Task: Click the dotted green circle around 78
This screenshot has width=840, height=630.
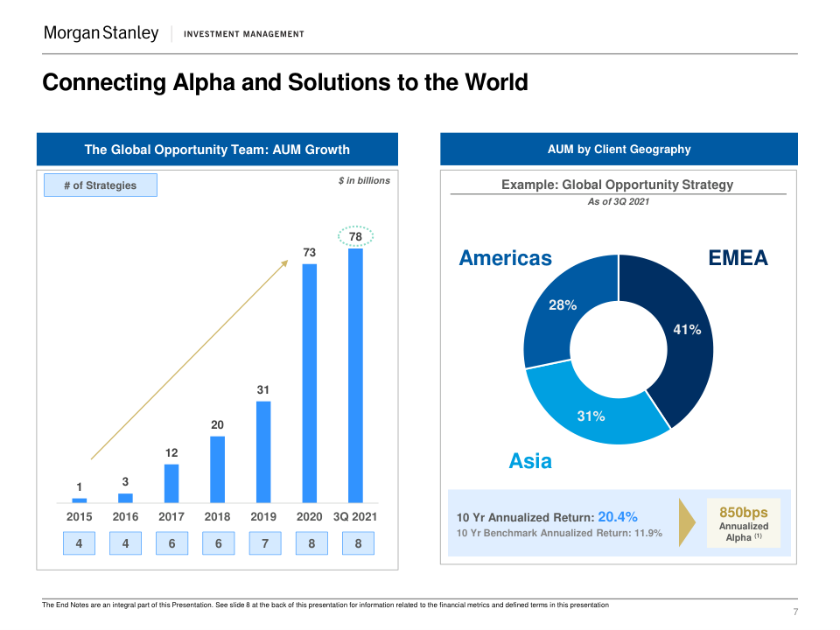Action: click(355, 236)
